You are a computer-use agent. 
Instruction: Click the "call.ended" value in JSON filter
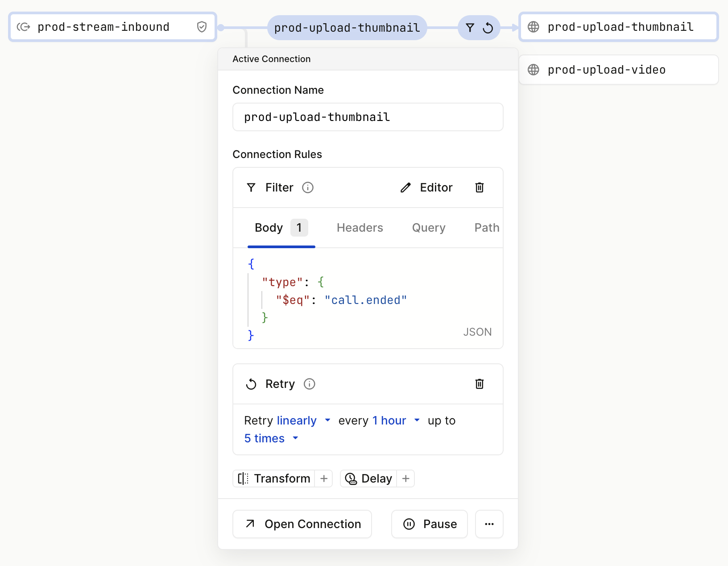[366, 300]
